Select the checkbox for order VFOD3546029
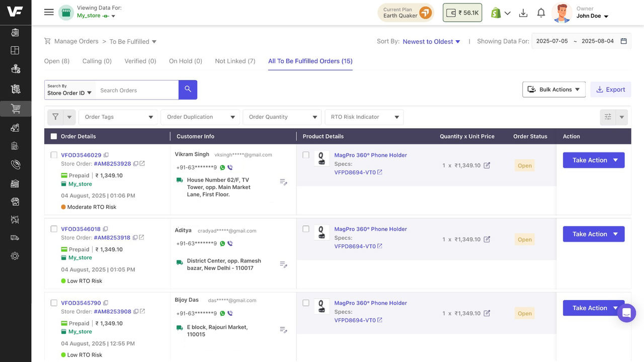Viewport: 644px width, 362px height. click(x=54, y=155)
